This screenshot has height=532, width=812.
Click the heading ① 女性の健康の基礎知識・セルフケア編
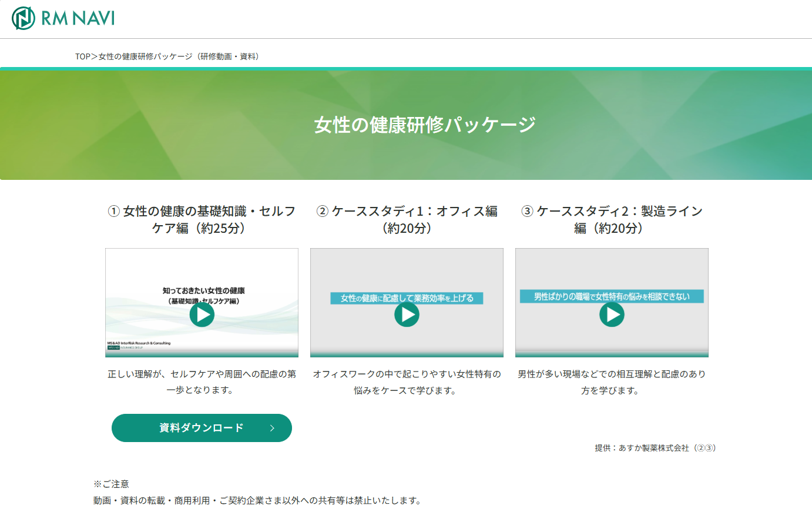(x=202, y=219)
